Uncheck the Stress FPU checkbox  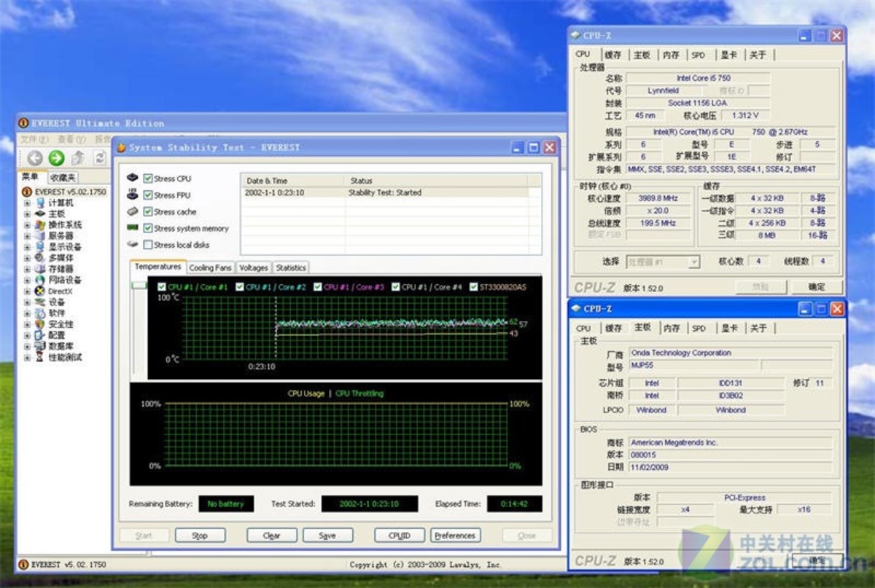pos(148,195)
